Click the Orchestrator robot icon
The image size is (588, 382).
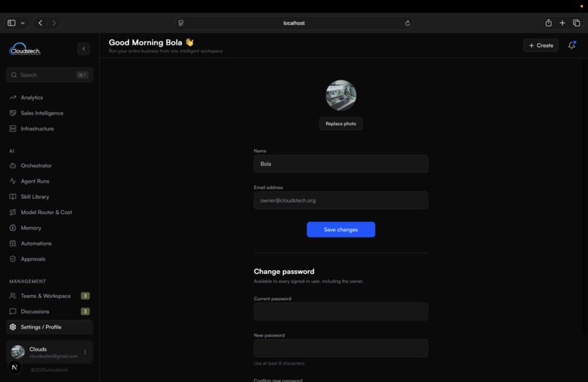(x=12, y=165)
